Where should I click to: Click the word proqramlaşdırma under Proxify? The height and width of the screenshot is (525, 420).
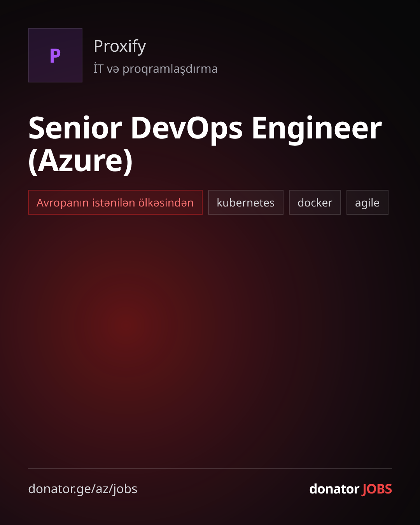point(170,69)
